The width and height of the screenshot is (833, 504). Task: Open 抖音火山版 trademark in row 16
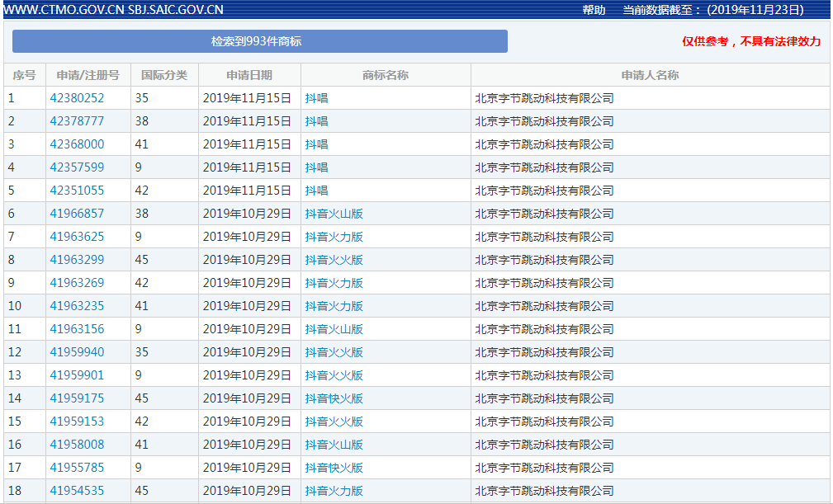pyautogui.click(x=334, y=445)
